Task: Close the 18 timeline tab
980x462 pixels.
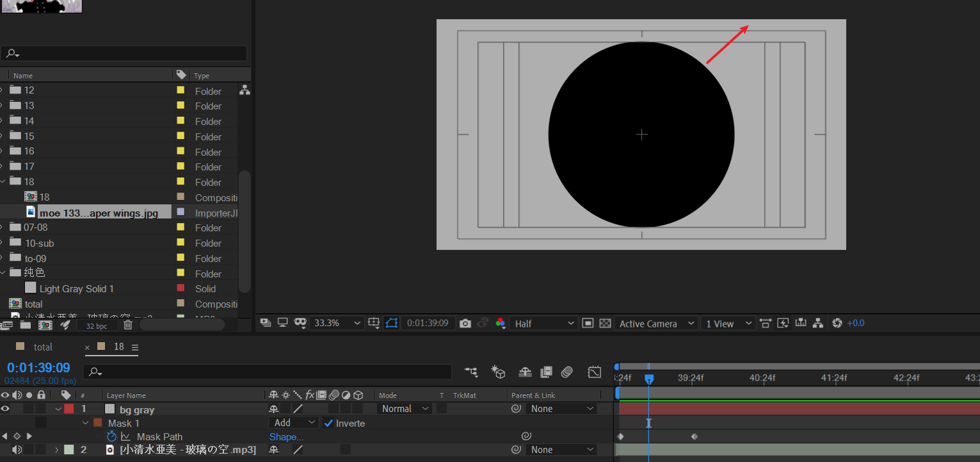Action: tap(88, 347)
